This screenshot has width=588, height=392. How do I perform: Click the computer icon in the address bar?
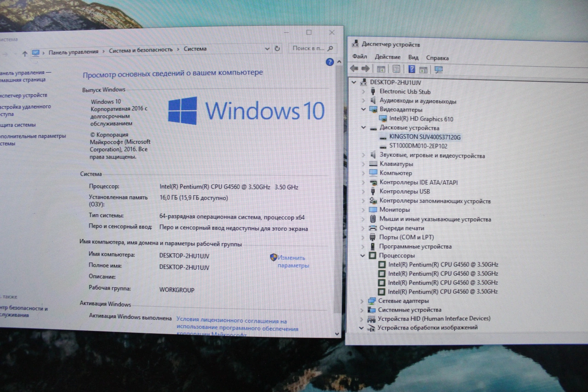(36, 52)
